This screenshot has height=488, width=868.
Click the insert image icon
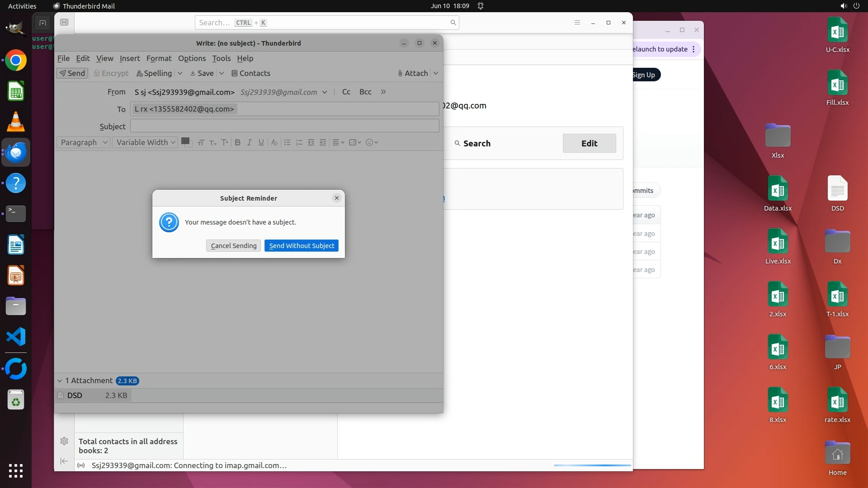[353, 142]
